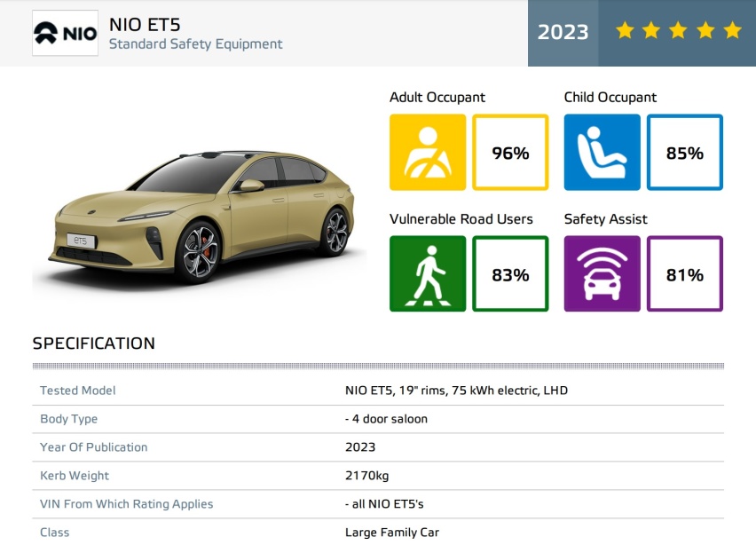Click the "- all NIO ET5's" value

(384, 504)
